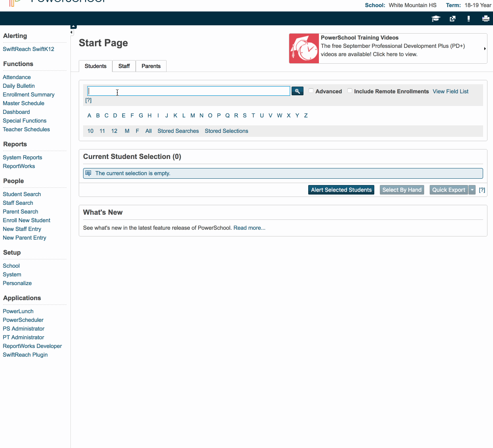Image resolution: width=493 pixels, height=448 pixels.
Task: Click the Select By Hand button
Action: (x=402, y=190)
